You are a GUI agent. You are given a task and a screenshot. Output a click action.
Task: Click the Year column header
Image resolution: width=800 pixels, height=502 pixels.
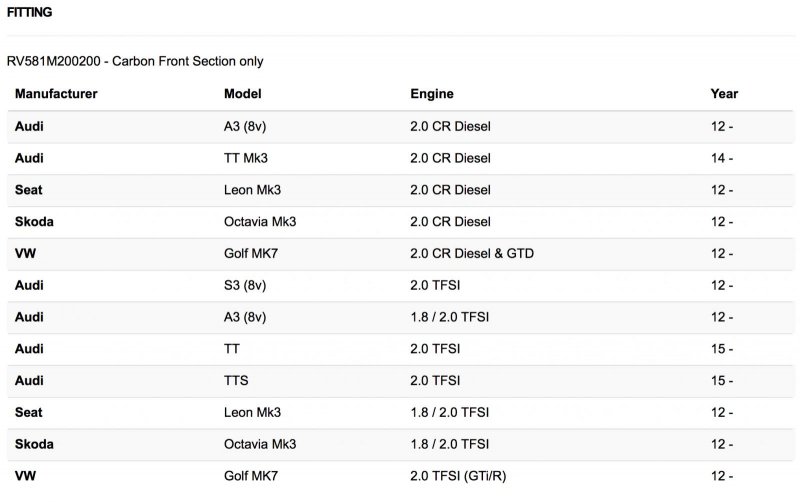click(724, 94)
